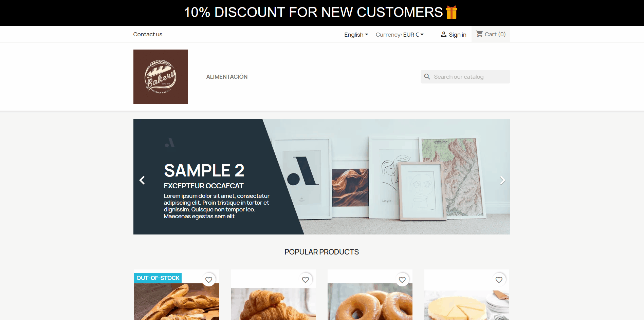This screenshot has width=644, height=320.
Task: Click the Sign in person icon
Action: pyautogui.click(x=443, y=34)
